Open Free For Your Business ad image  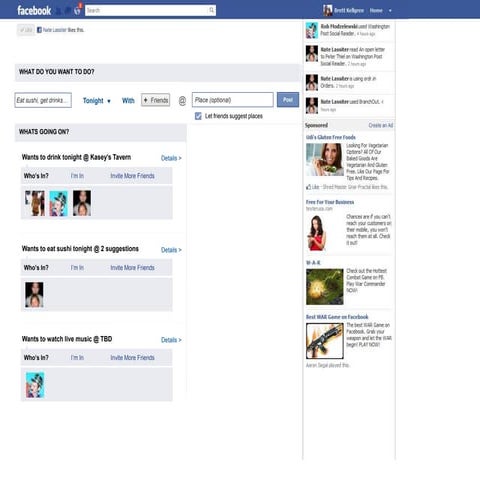(317, 233)
